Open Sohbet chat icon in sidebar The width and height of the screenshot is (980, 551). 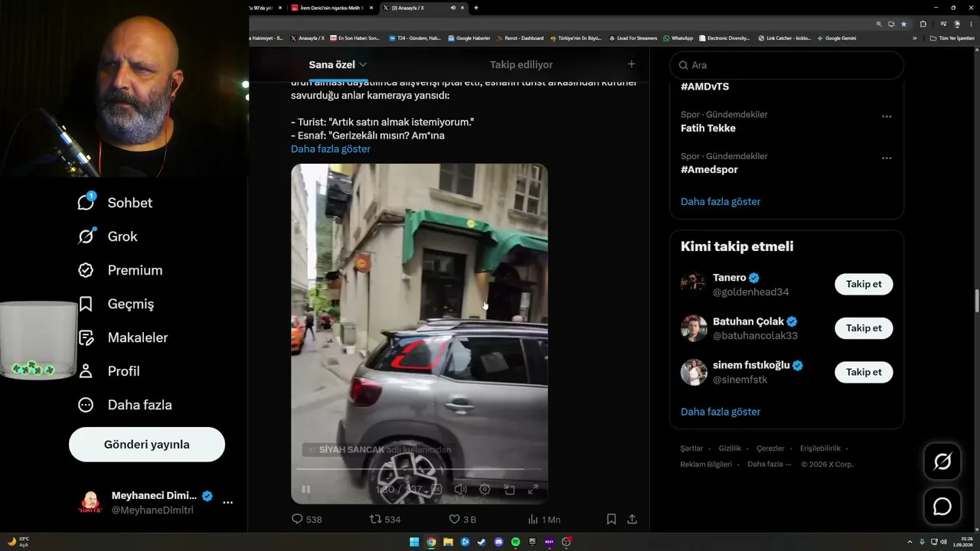(86, 202)
